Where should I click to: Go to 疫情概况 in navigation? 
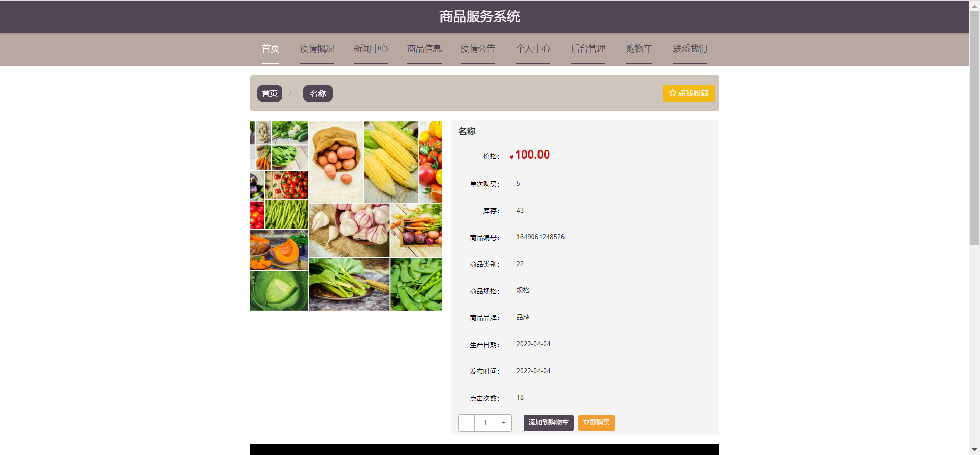tap(317, 48)
